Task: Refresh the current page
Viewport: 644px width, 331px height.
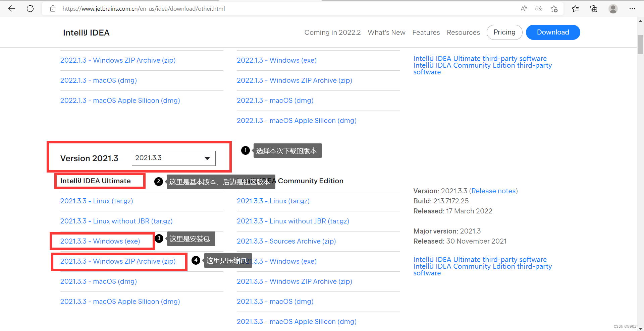Action: pos(30,8)
